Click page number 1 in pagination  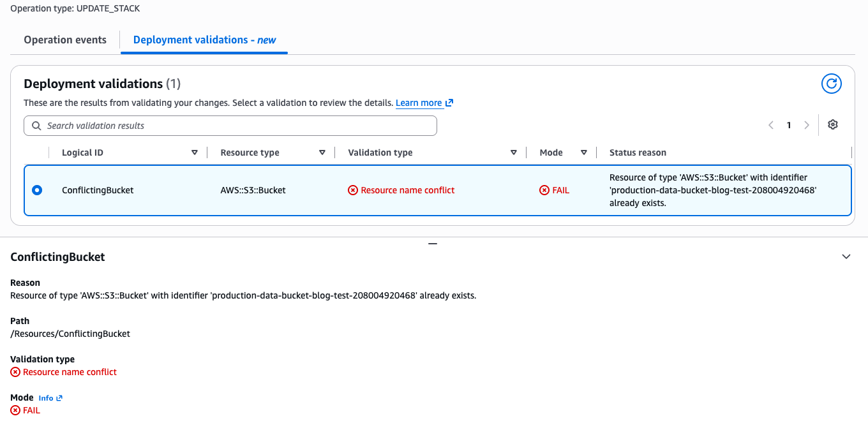click(789, 125)
